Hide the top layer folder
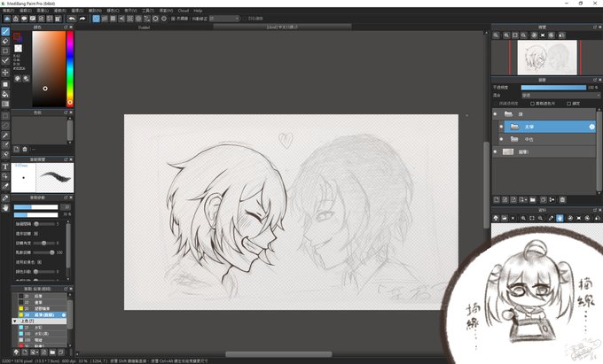Viewport: 603px width, 364px height. pyautogui.click(x=495, y=114)
